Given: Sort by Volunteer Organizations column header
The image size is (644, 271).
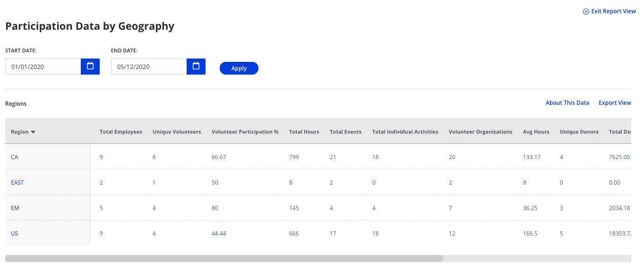Looking at the screenshot, I should (x=480, y=132).
